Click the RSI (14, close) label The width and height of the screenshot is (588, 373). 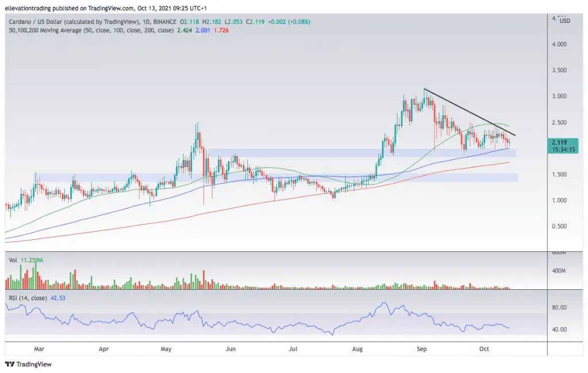(28, 298)
